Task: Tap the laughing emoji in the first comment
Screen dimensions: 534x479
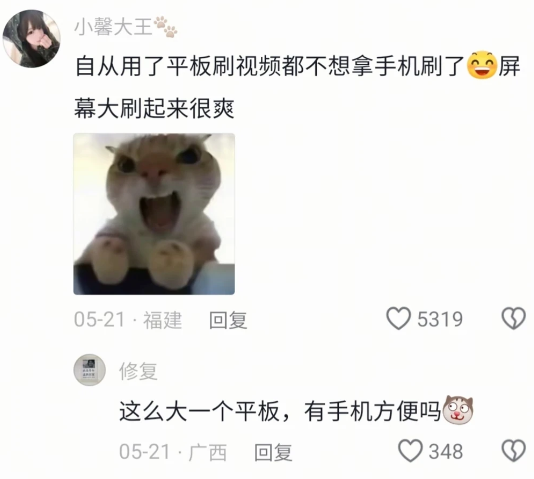Action: (x=482, y=66)
